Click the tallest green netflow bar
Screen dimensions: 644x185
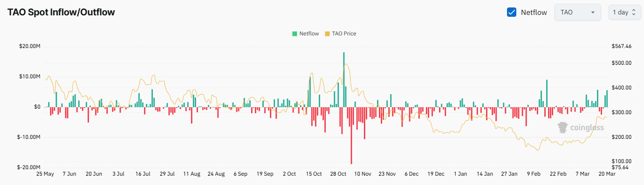point(344,80)
